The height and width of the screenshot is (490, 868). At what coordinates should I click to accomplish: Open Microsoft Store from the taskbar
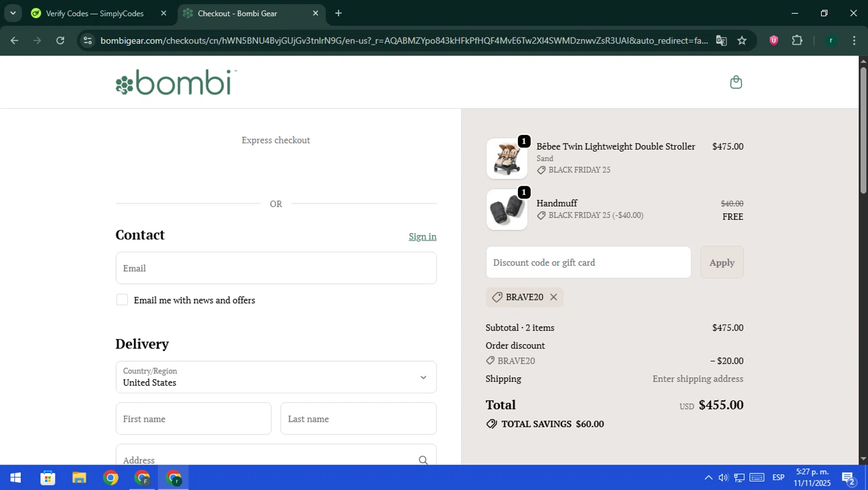(47, 478)
